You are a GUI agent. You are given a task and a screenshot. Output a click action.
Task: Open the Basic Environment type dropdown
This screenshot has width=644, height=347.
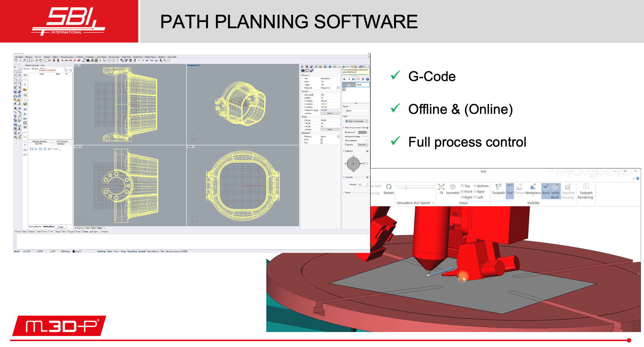click(357, 121)
